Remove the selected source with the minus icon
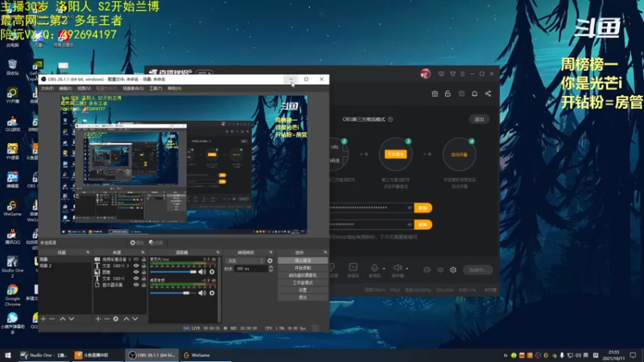Screen dimensions: 644x362 [x=106, y=319]
